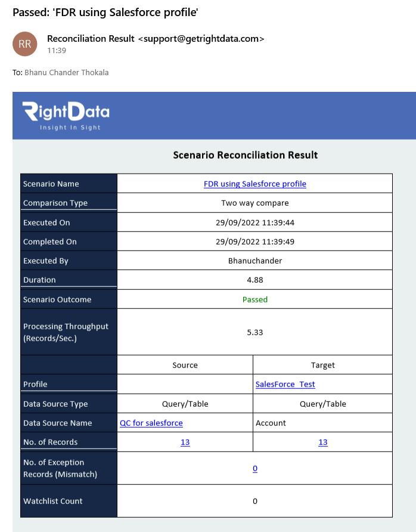The height and width of the screenshot is (532, 416).
Task: Click the sender name Reconciliation Result
Action: tap(91, 39)
